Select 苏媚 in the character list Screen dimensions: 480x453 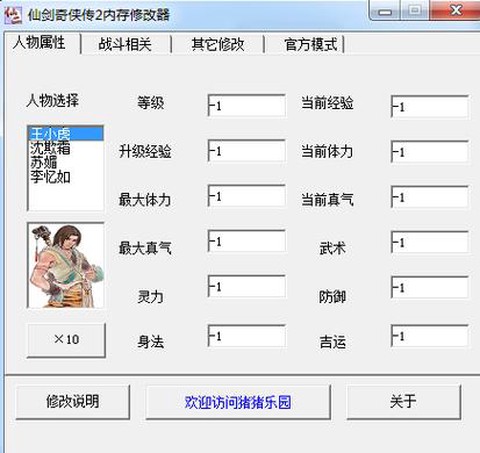(x=66, y=162)
